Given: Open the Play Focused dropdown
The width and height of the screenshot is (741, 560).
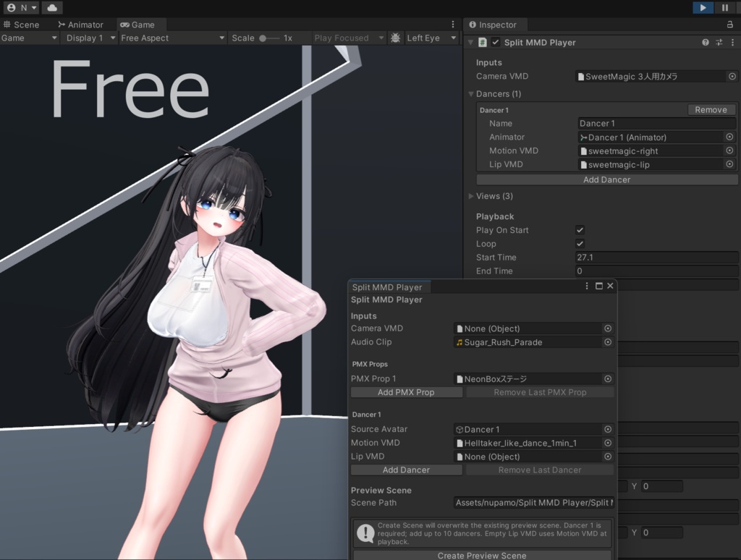Looking at the screenshot, I should pos(349,38).
